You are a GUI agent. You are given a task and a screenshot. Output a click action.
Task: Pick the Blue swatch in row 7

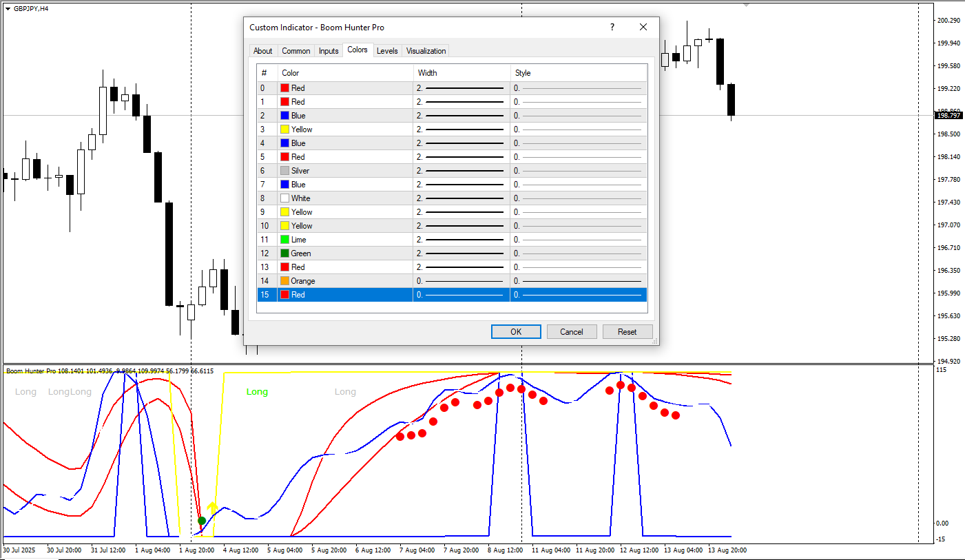[x=284, y=185]
